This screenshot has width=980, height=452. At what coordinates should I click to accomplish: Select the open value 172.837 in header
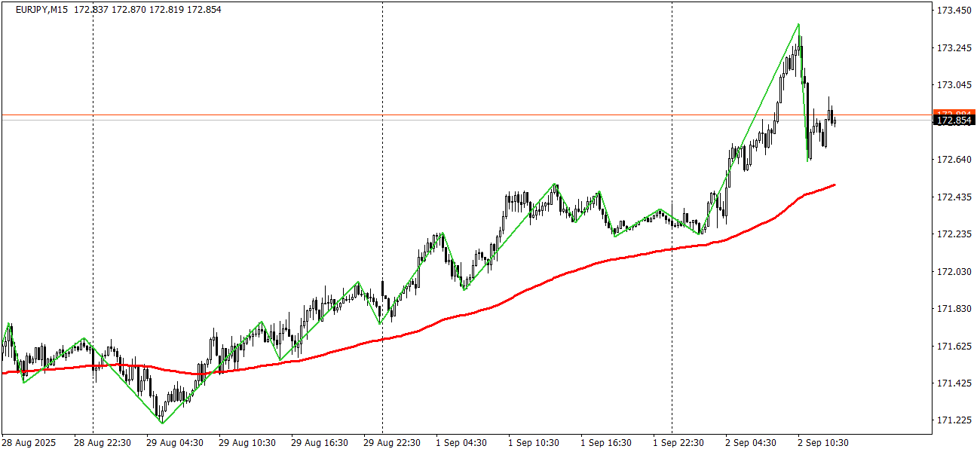(x=90, y=9)
